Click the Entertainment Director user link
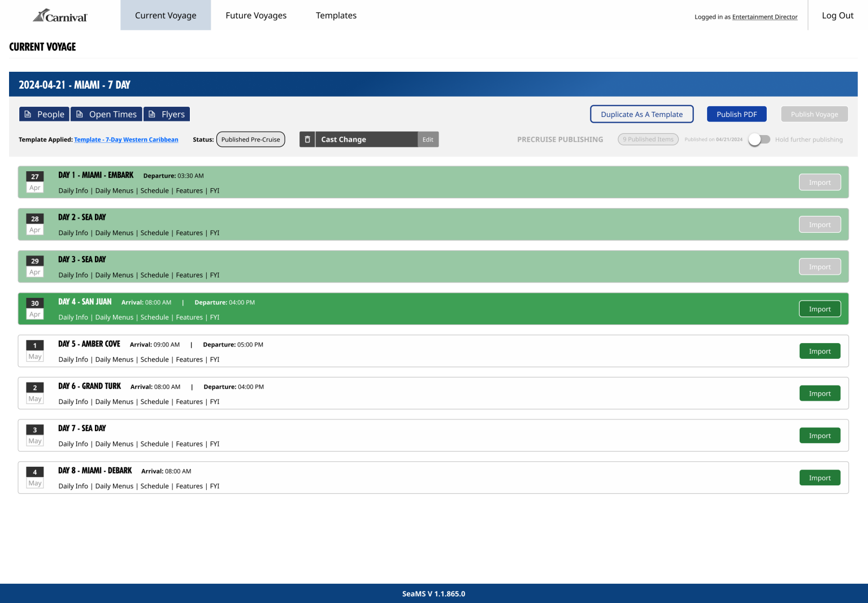868x603 pixels. [x=765, y=17]
